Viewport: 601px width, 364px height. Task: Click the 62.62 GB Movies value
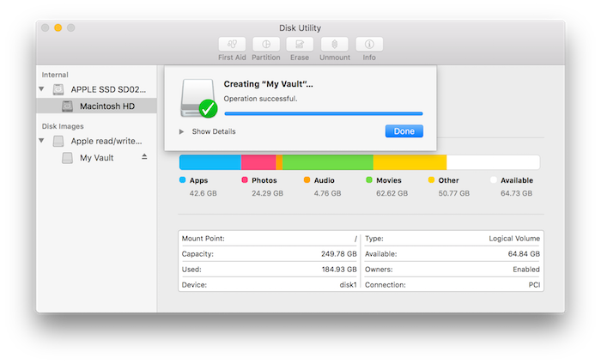pyautogui.click(x=392, y=193)
